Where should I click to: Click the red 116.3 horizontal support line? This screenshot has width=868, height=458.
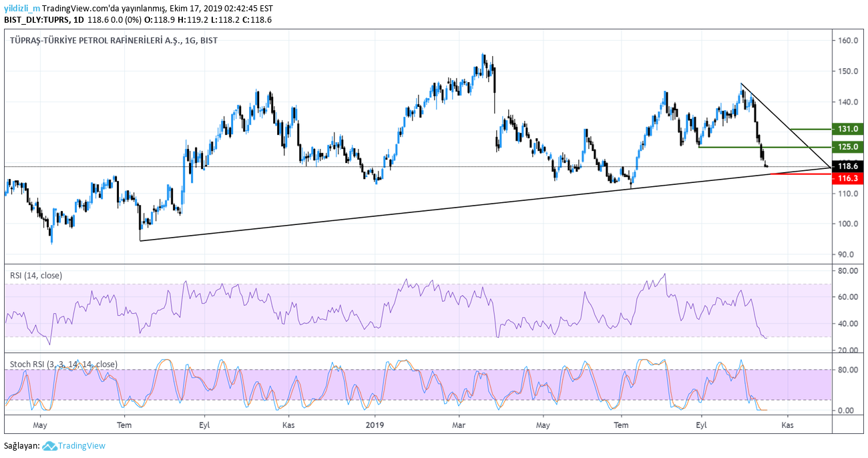click(800, 174)
